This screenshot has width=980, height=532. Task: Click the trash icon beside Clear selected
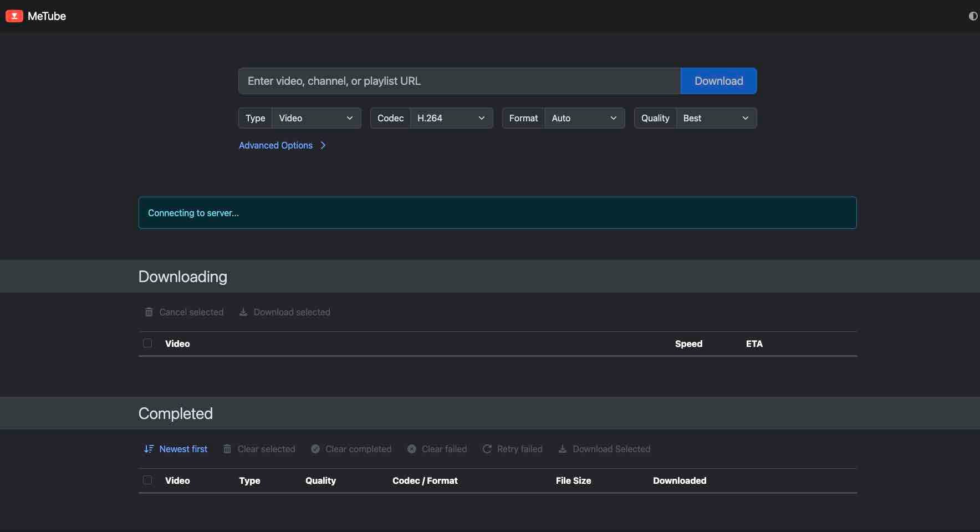tap(227, 449)
